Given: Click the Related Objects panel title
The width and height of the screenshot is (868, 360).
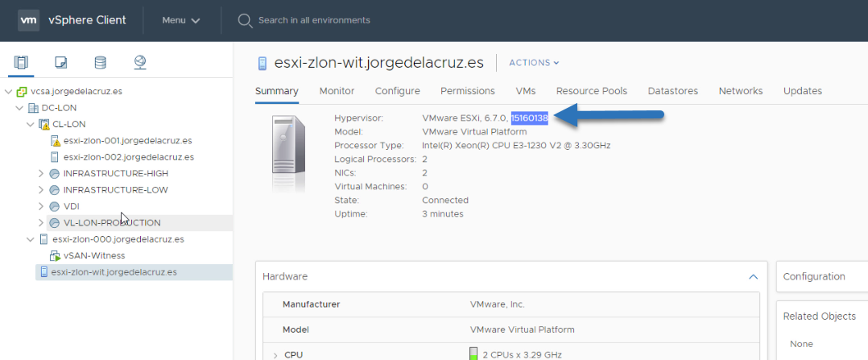Looking at the screenshot, I should point(820,317).
